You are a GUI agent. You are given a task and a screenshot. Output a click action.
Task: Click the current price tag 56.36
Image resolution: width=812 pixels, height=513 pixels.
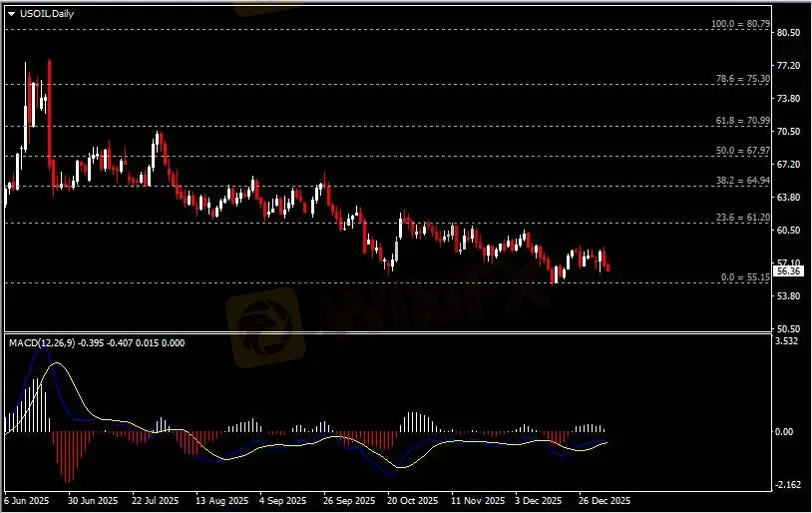(788, 271)
